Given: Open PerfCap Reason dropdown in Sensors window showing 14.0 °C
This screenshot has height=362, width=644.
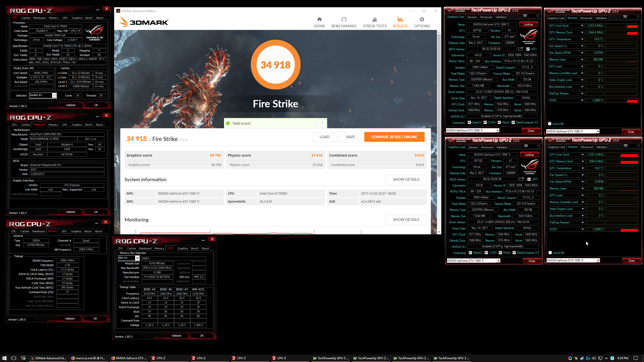Looking at the screenshot, I should click(583, 222).
